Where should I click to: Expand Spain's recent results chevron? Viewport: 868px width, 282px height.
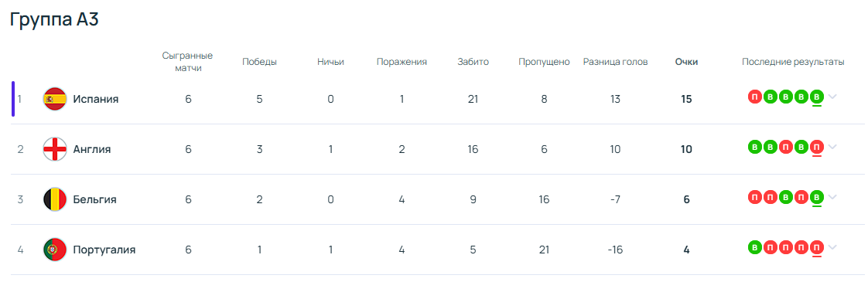tap(832, 97)
